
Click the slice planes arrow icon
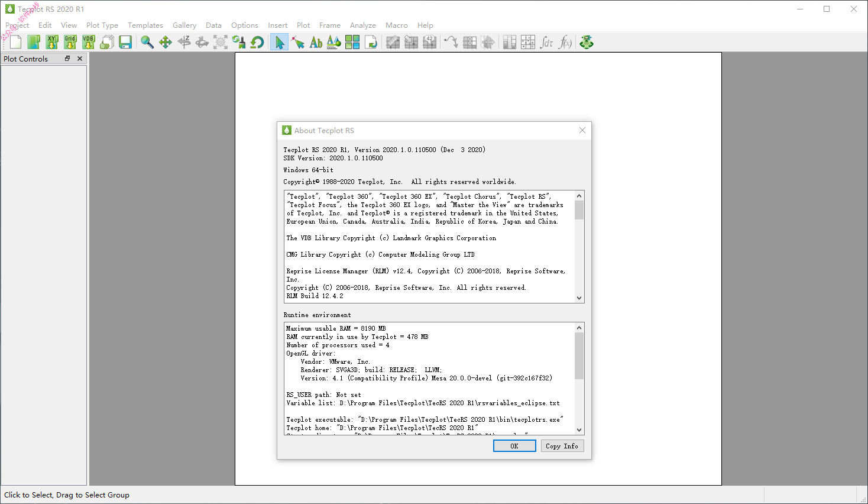[x=488, y=42]
